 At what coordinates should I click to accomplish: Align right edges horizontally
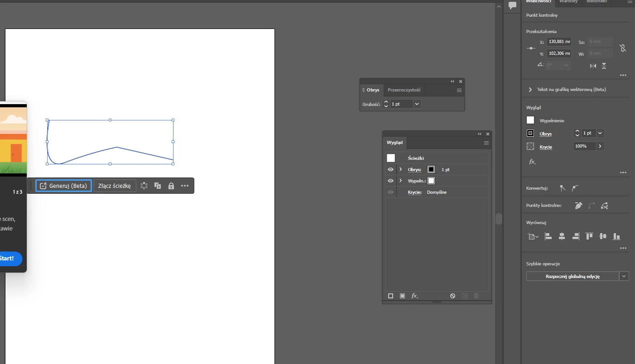pyautogui.click(x=575, y=236)
